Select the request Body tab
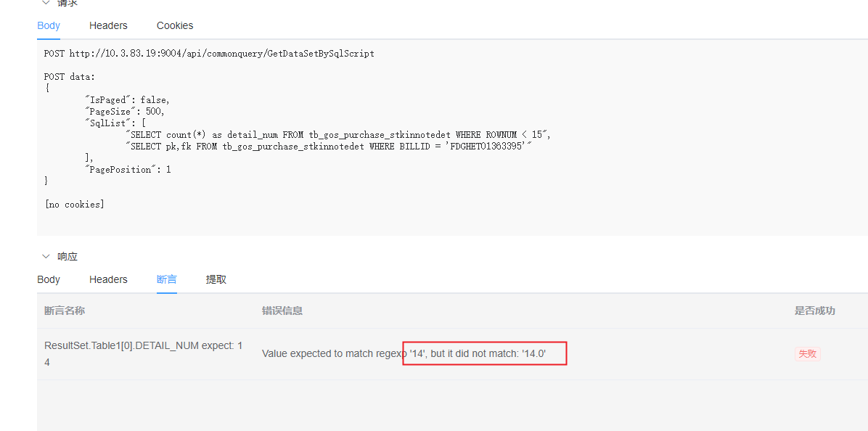The width and height of the screenshot is (868, 431). (48, 25)
